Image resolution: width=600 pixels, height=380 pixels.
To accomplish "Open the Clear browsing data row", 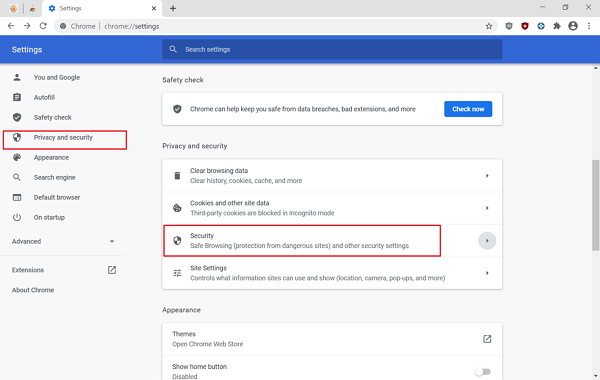I will (332, 176).
